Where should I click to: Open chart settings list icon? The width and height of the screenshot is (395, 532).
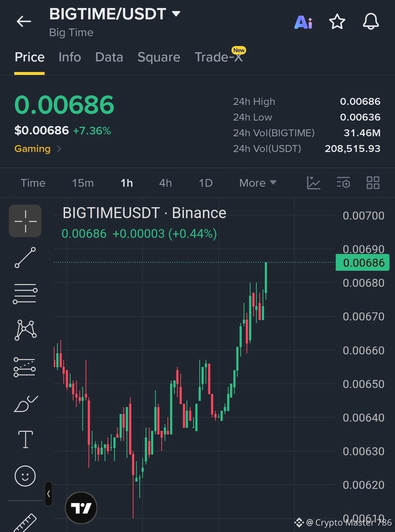tap(343, 183)
